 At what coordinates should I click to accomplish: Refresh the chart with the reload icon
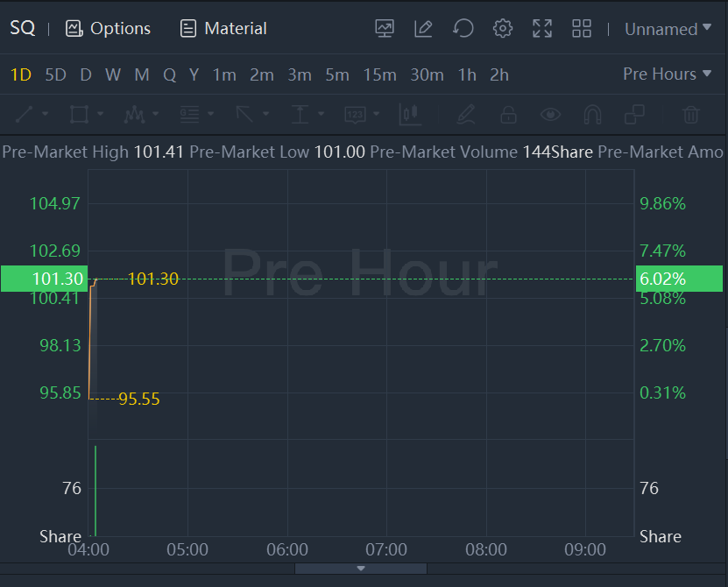pos(463,29)
